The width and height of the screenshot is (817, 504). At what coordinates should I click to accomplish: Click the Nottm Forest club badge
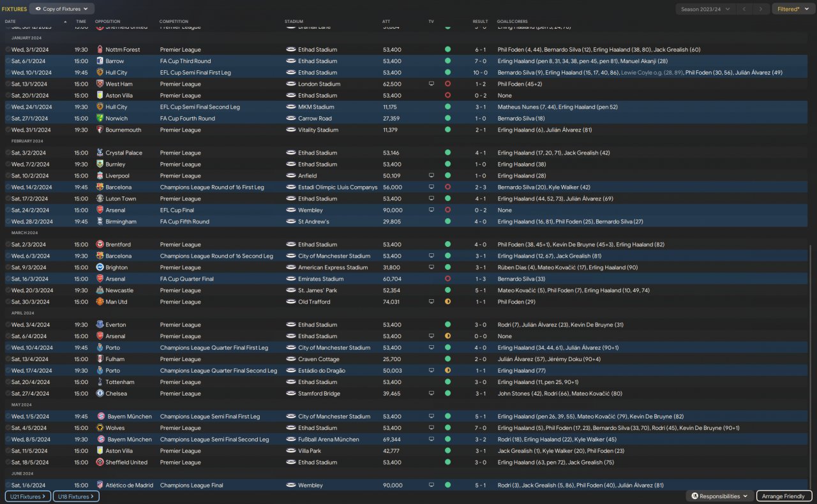coord(100,50)
